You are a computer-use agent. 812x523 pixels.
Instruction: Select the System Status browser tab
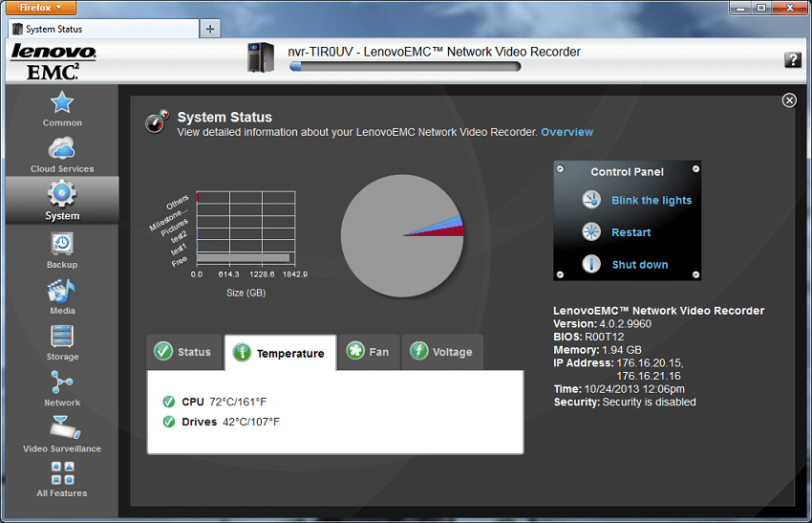coord(103,29)
